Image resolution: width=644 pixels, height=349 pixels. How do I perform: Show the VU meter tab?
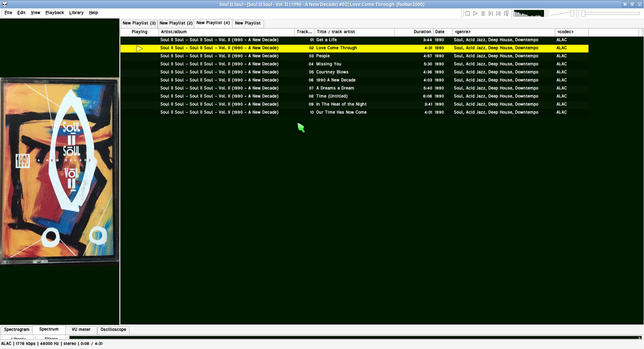81,329
